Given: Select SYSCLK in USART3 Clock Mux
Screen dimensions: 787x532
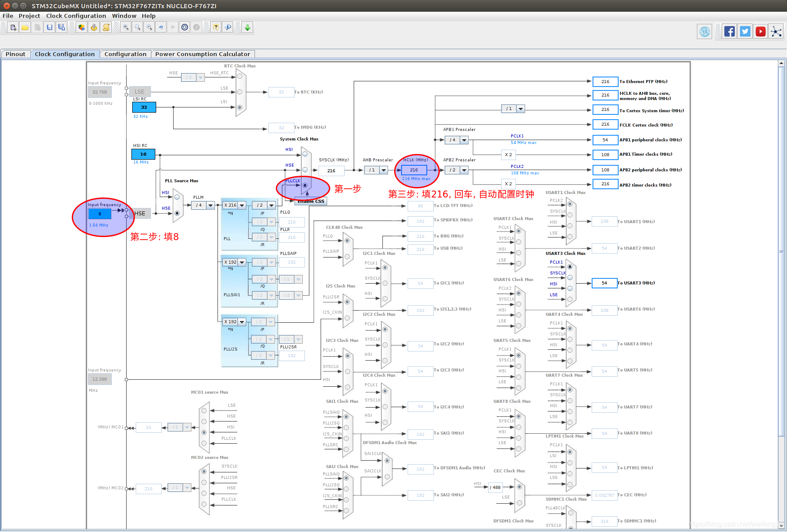Looking at the screenshot, I should tap(570, 278).
